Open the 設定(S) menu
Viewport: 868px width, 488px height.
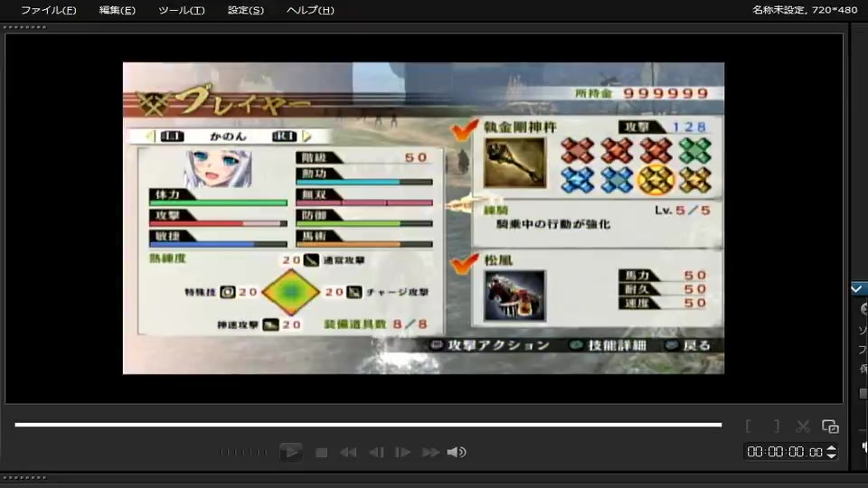coord(246,10)
